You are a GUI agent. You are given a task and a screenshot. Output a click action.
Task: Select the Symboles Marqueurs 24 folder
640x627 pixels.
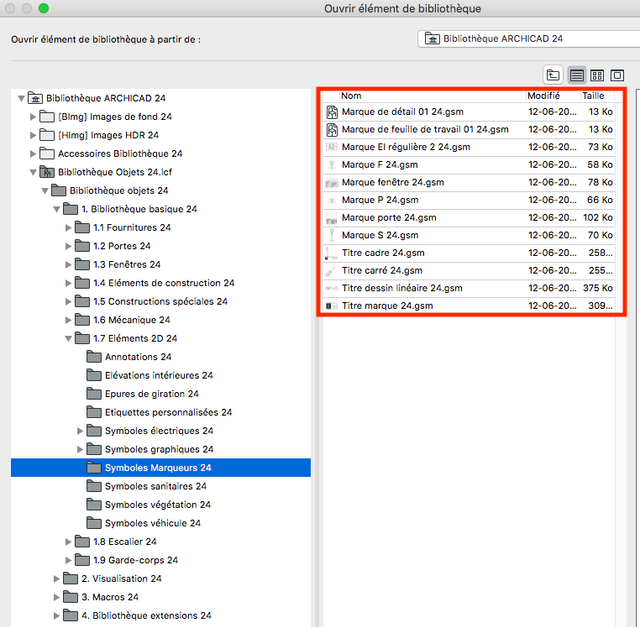click(158, 468)
